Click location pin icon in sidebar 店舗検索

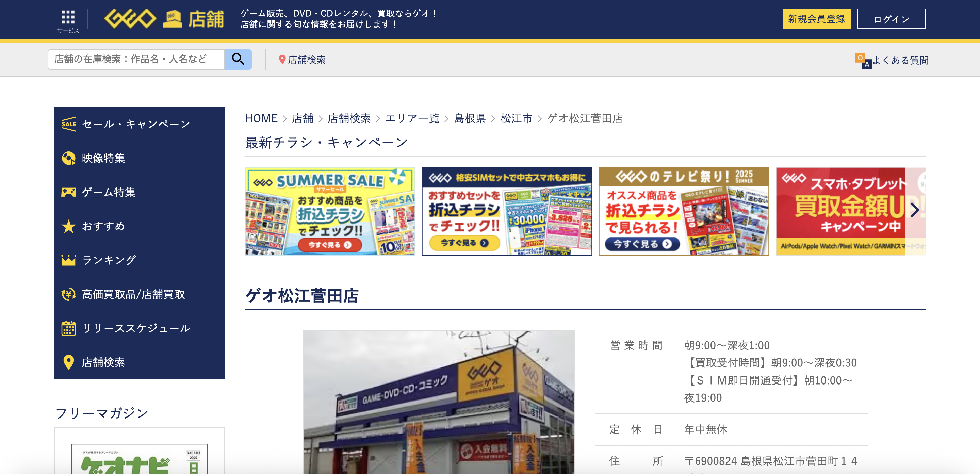point(69,362)
